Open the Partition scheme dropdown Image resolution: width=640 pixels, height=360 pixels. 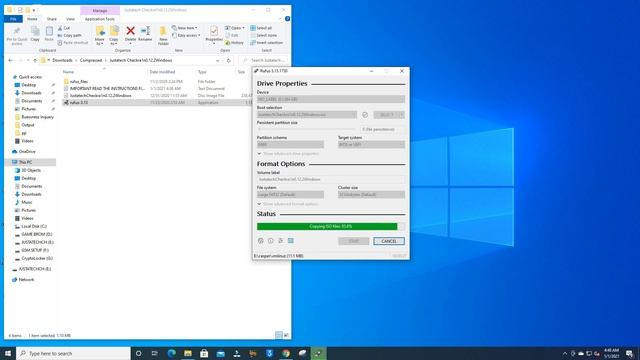290,144
